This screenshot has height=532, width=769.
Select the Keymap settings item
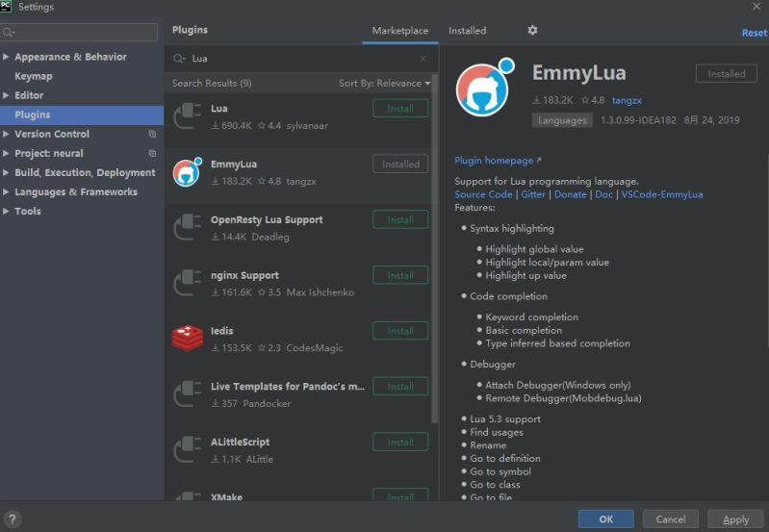(34, 76)
